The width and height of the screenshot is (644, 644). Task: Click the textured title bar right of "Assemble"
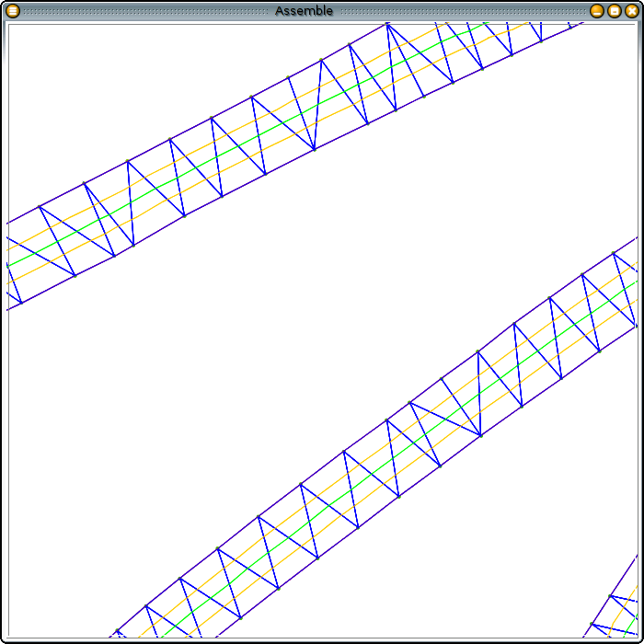(x=460, y=11)
